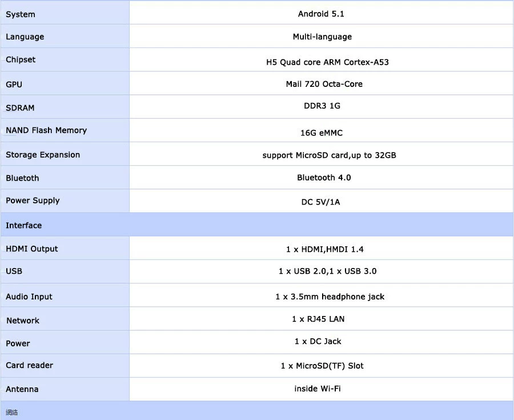
Task: Select 1 x MicroSD(TF) Slot value
Action: pyautogui.click(x=322, y=366)
